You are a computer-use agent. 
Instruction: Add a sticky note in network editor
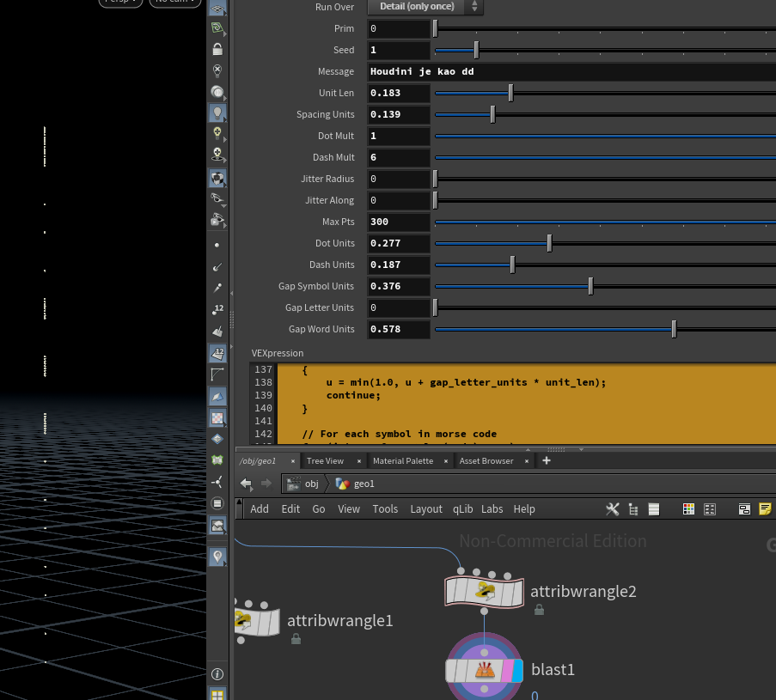[x=765, y=509]
